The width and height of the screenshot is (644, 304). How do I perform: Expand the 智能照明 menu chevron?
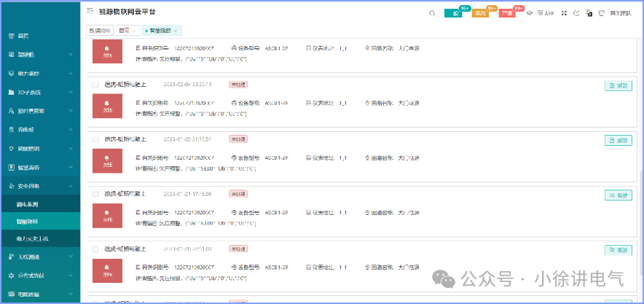(x=71, y=149)
